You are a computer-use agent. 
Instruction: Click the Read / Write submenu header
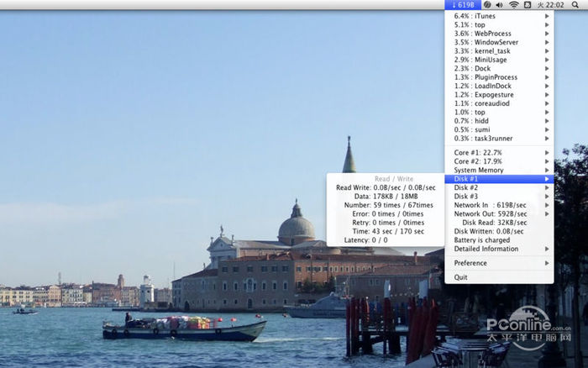click(x=394, y=179)
